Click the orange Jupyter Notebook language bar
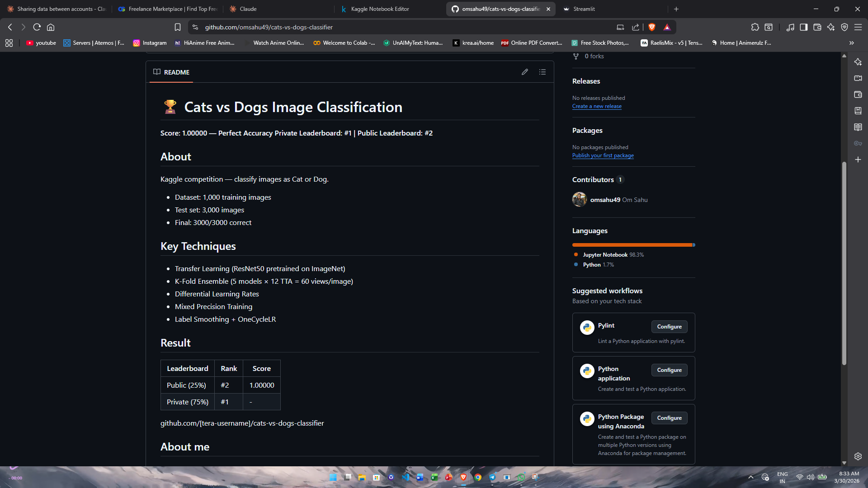The height and width of the screenshot is (488, 868). click(x=632, y=245)
